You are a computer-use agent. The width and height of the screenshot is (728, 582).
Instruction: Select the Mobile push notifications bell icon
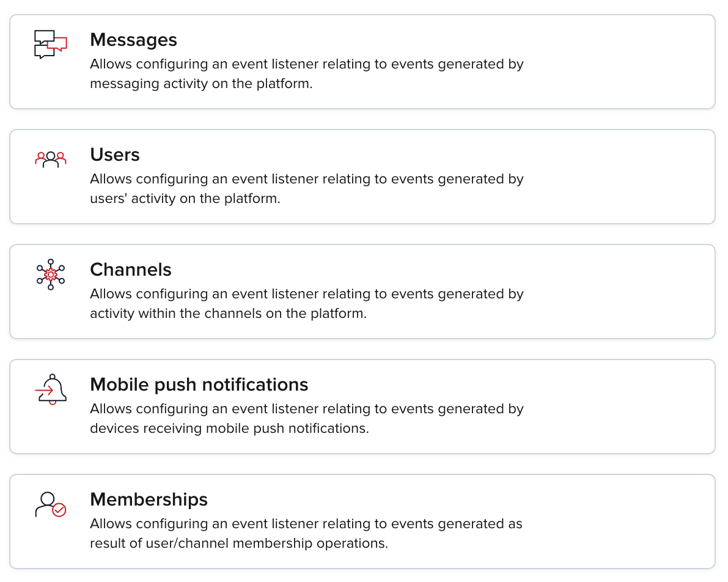(51, 389)
